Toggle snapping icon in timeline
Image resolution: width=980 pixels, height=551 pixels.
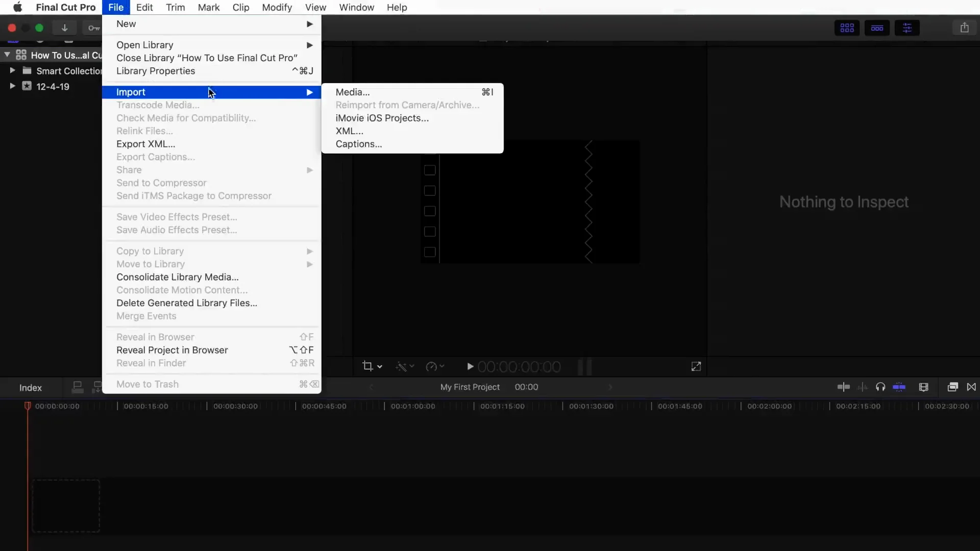click(x=899, y=387)
